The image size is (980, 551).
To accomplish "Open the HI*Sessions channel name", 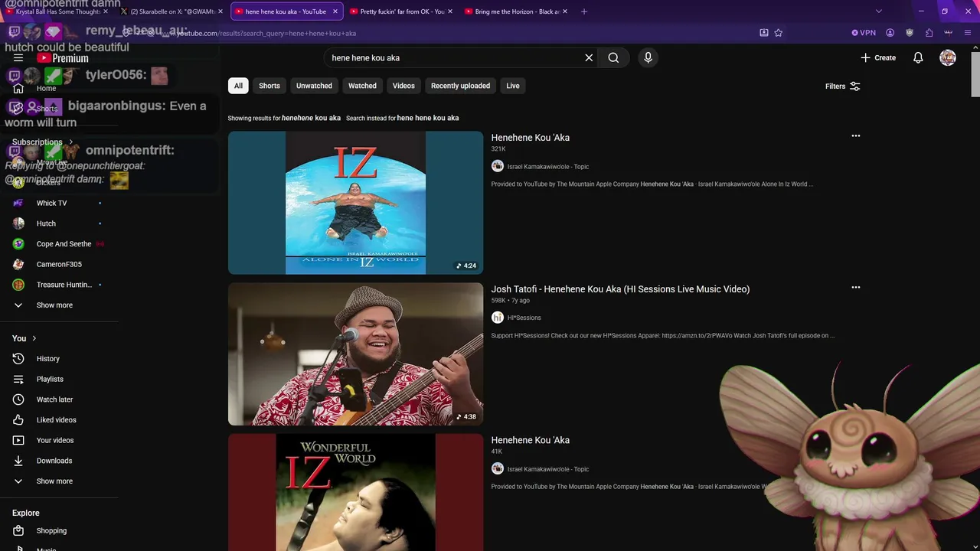I will point(524,318).
